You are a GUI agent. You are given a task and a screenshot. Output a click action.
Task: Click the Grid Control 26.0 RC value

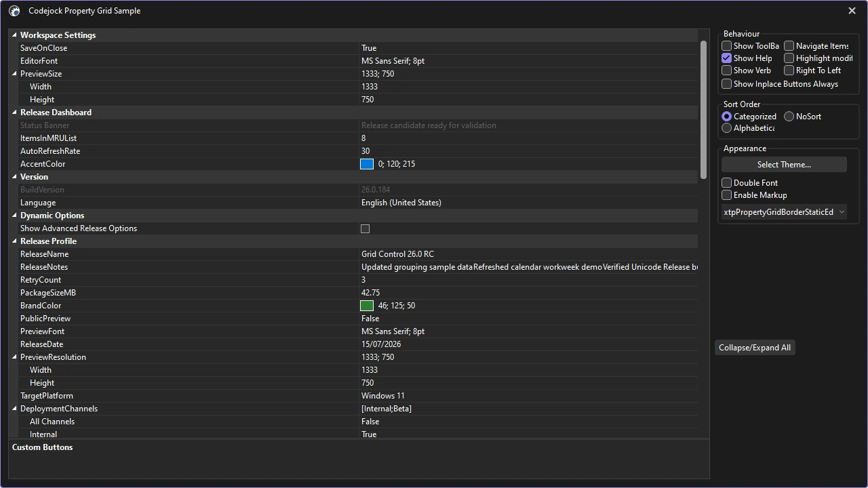[397, 254]
